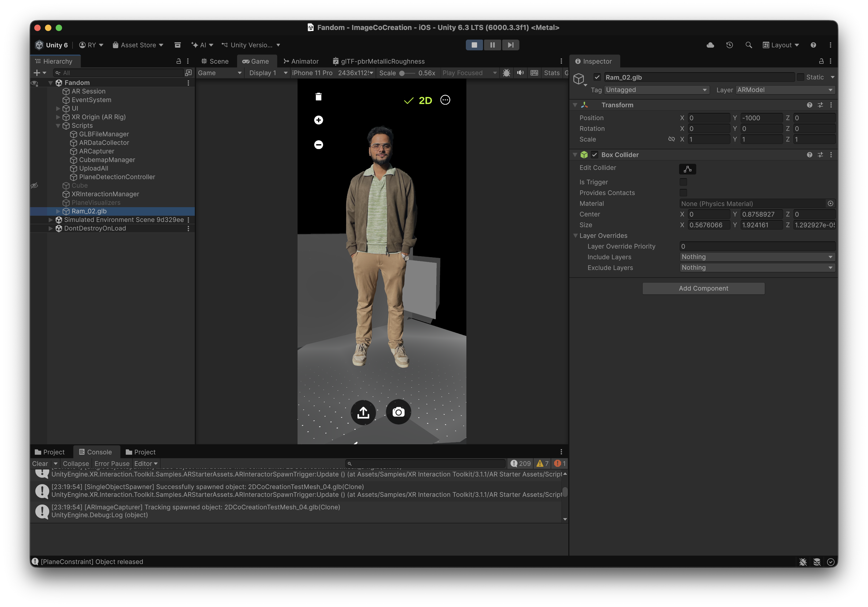Open the Include Layers dropdown
Image resolution: width=868 pixels, height=607 pixels.
click(x=757, y=257)
